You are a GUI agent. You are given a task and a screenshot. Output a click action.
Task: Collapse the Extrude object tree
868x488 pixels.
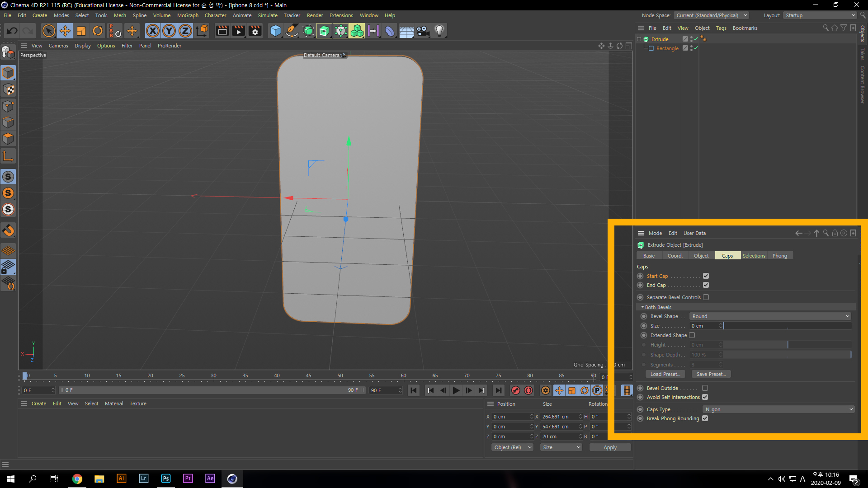pos(639,39)
